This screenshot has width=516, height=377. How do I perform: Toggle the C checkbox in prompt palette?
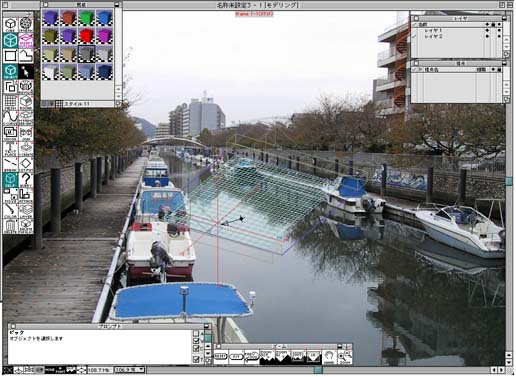pos(196,349)
